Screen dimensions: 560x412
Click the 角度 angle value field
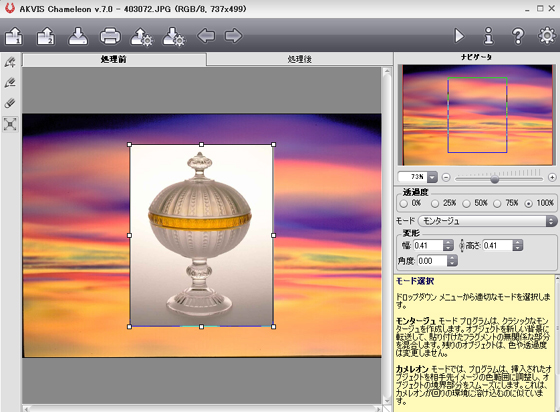click(431, 261)
